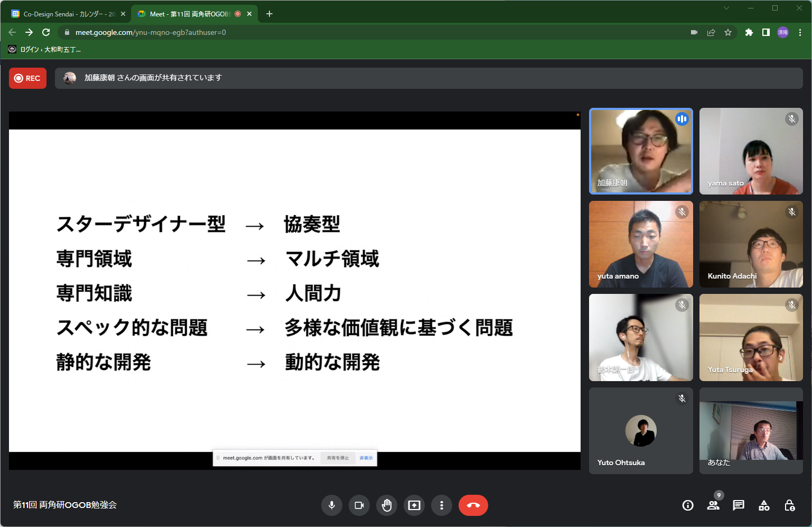Click the present screen button
Viewport: 812px width, 527px height.
(x=414, y=505)
